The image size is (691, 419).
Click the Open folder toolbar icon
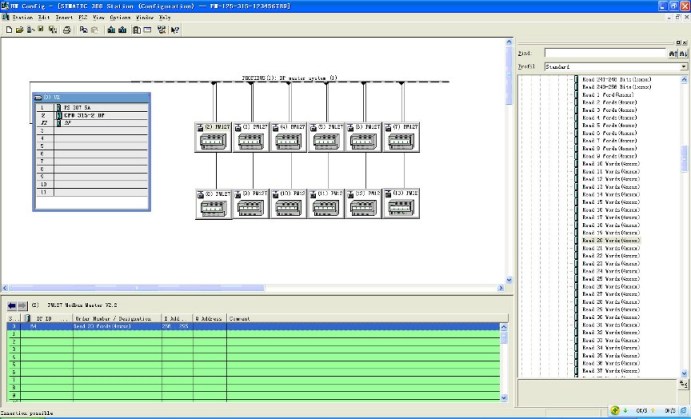click(x=19, y=31)
